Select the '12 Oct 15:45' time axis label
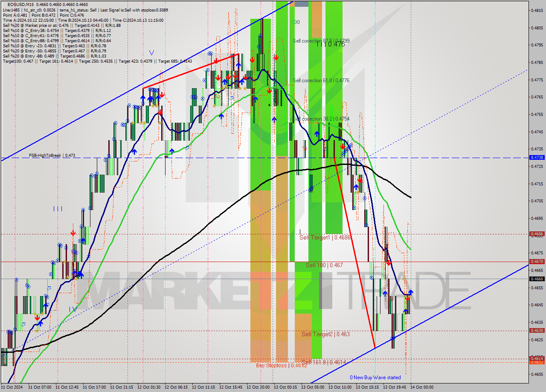The height and width of the screenshot is (392, 546). (x=231, y=388)
